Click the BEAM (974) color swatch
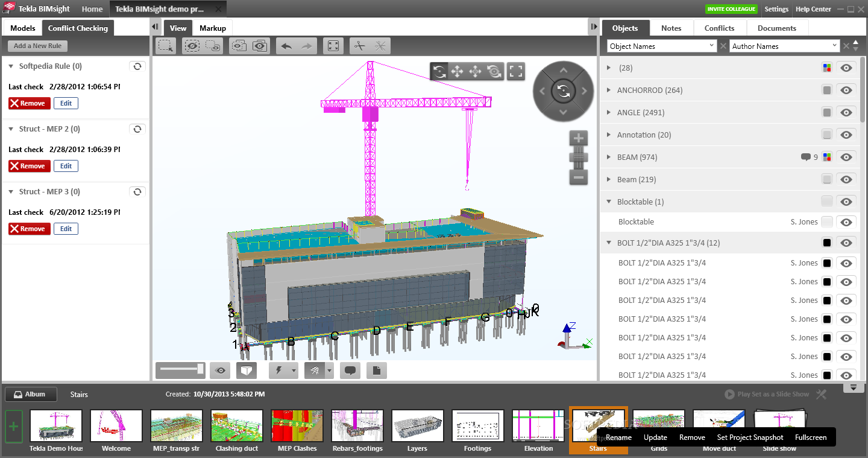The height and width of the screenshot is (458, 868). 827,157
